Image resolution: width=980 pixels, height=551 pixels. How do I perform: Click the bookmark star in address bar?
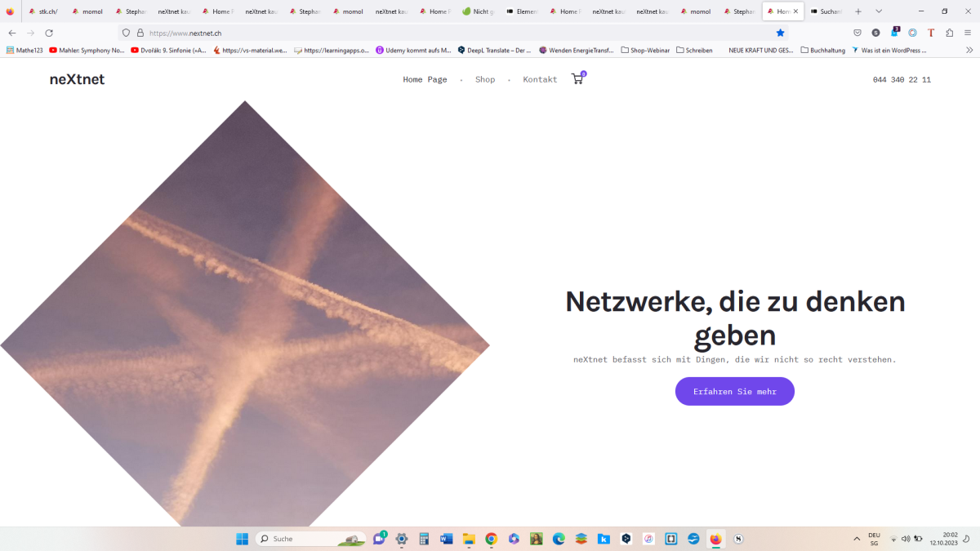tap(780, 33)
